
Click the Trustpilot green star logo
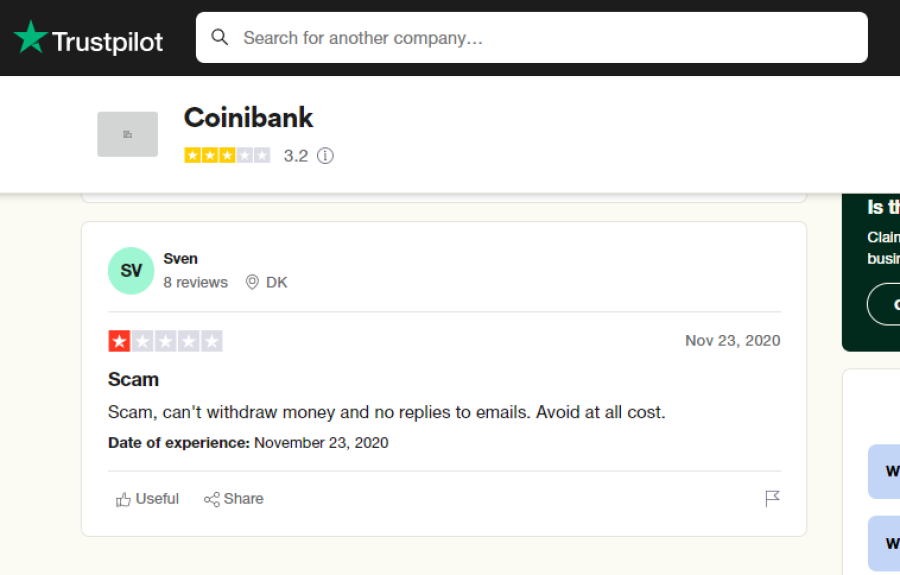(x=30, y=37)
